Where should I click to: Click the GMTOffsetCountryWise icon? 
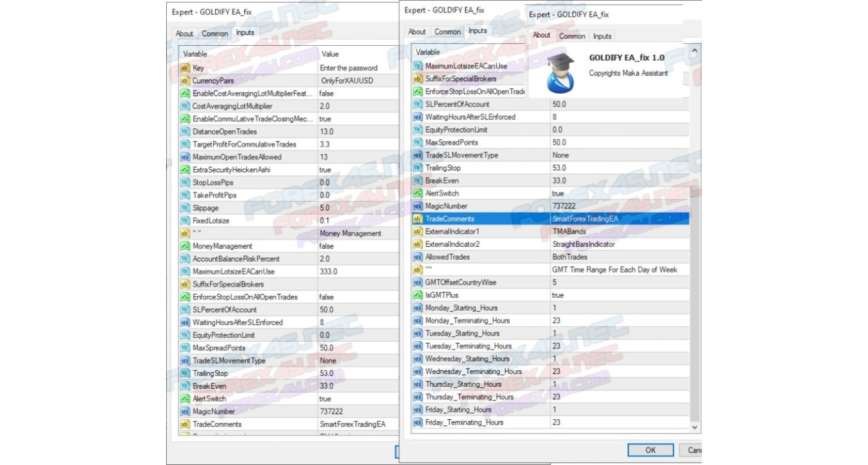pyautogui.click(x=417, y=283)
